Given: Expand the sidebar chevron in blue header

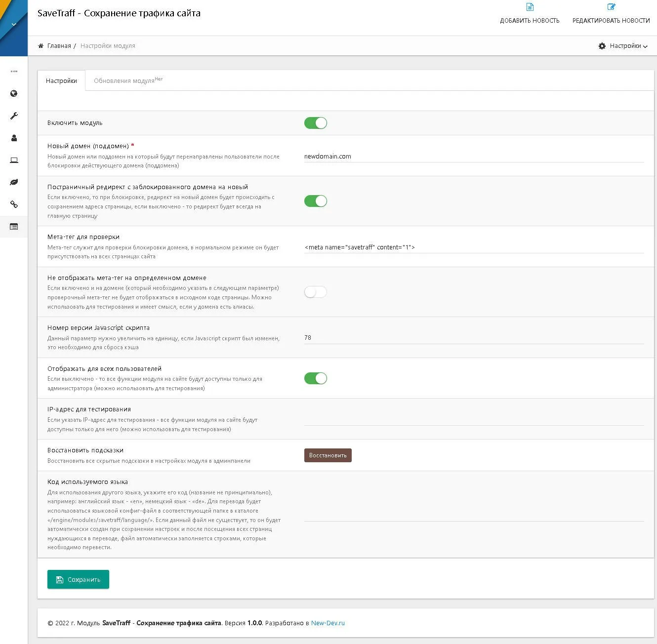Looking at the screenshot, I should tap(14, 24).
